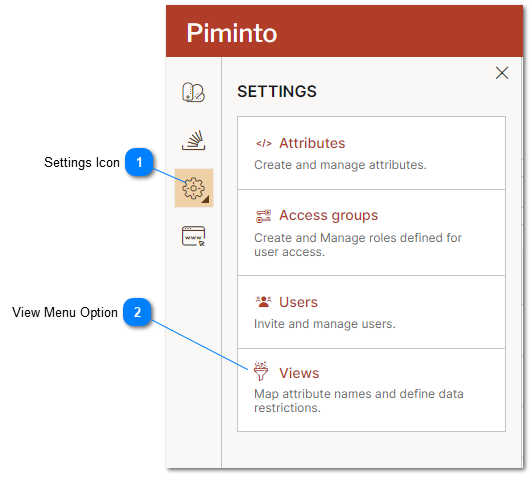Click the code brackets icon beside Attributes
This screenshot has height=477, width=532.
(264, 144)
